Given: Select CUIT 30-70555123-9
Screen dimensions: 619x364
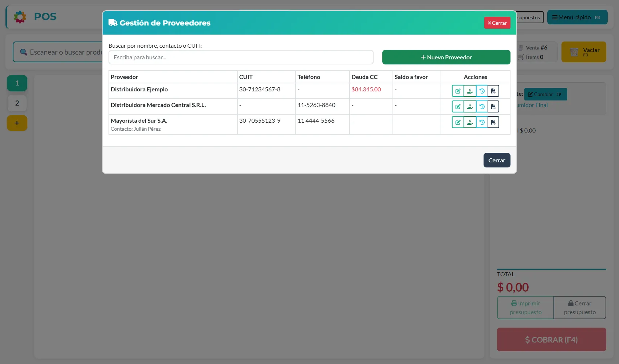Looking at the screenshot, I should tap(260, 120).
